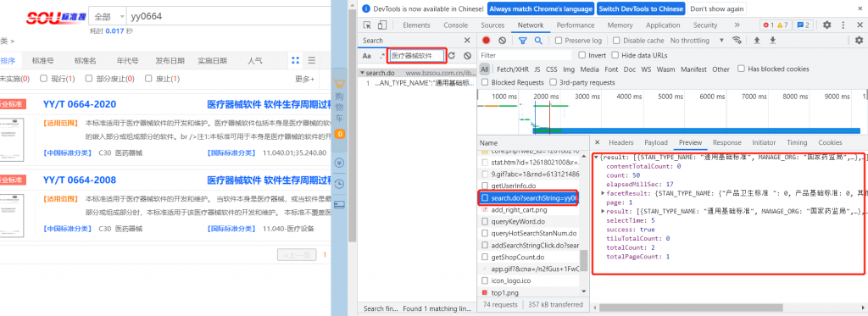
Task: Open DevTools settings gear icon
Action: click(826, 25)
